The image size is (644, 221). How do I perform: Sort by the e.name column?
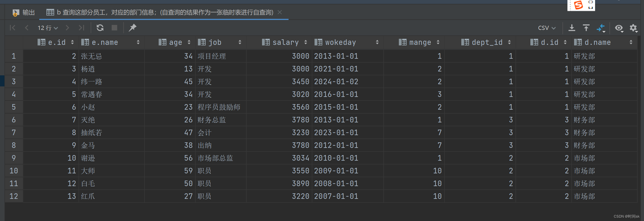138,42
